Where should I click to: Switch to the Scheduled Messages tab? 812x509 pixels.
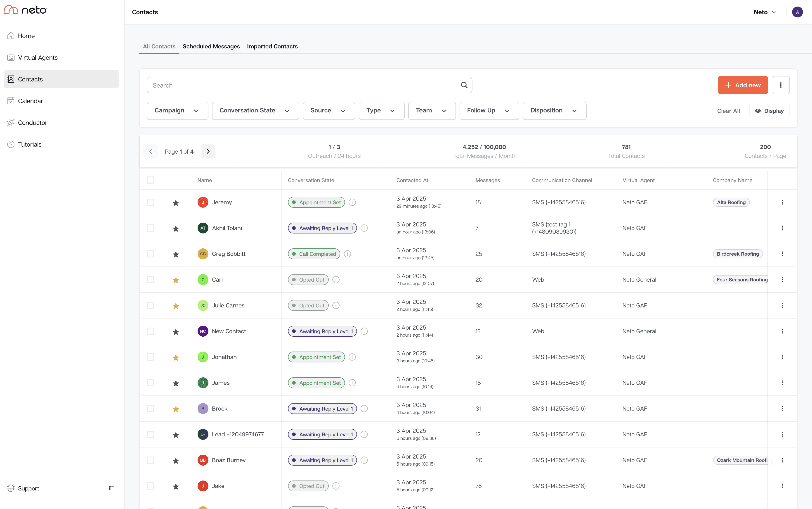(211, 46)
